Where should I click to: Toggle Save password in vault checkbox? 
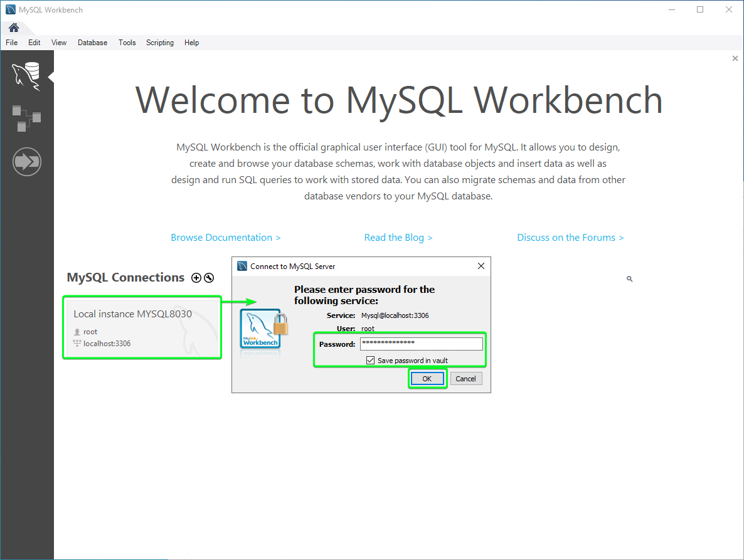point(371,361)
